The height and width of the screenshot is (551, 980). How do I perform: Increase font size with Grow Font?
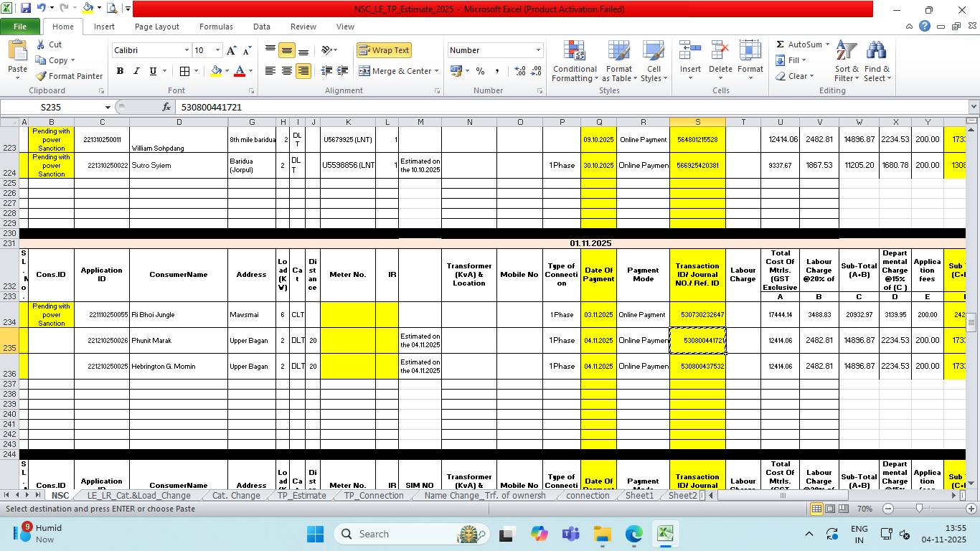tap(231, 50)
